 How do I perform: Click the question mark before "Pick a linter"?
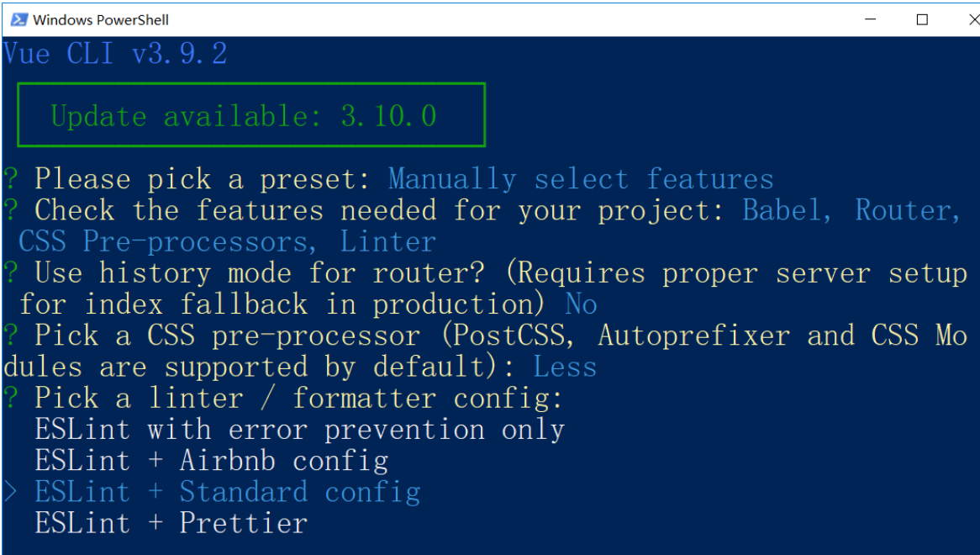click(11, 398)
